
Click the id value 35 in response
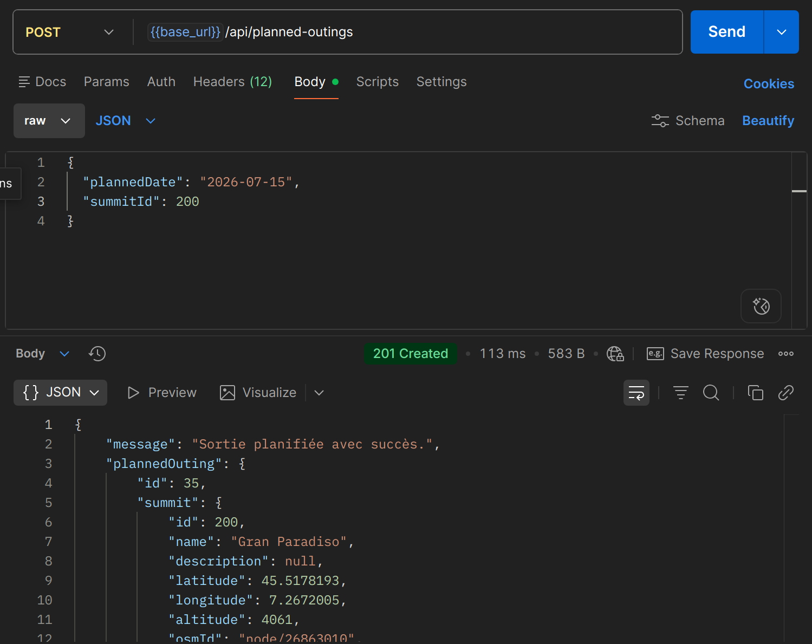[191, 483]
